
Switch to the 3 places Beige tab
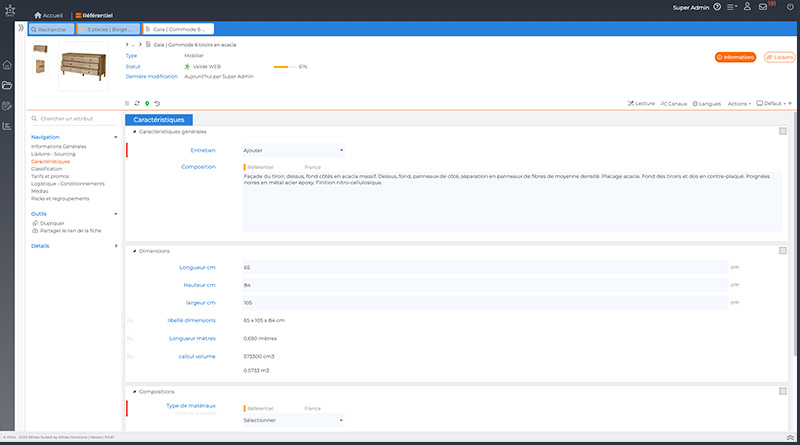pyautogui.click(x=108, y=29)
